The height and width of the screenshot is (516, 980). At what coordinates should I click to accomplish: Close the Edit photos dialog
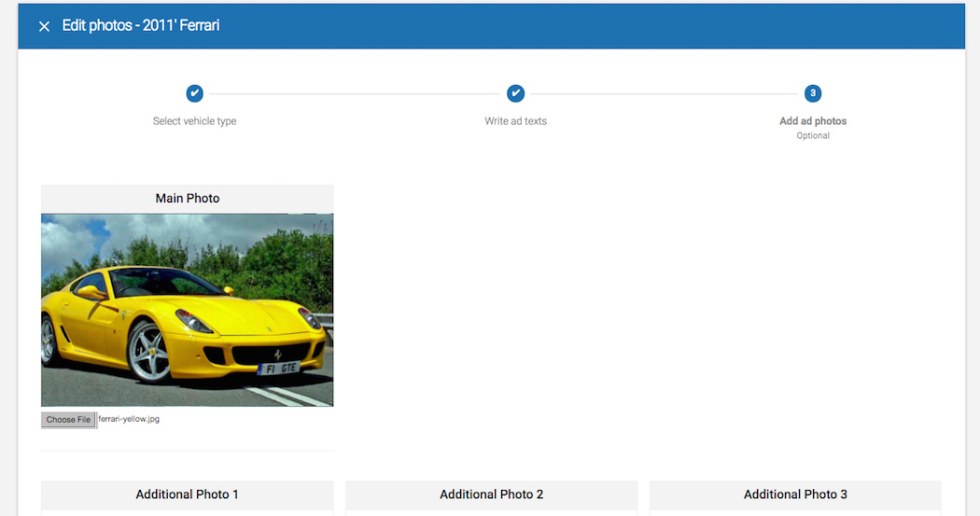coord(44,26)
